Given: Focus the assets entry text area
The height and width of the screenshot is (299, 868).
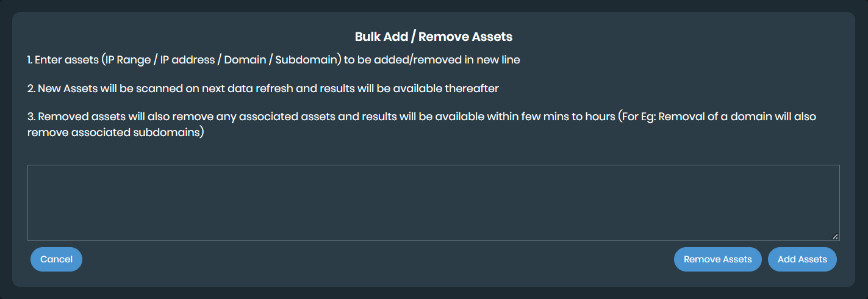Looking at the screenshot, I should click(433, 203).
